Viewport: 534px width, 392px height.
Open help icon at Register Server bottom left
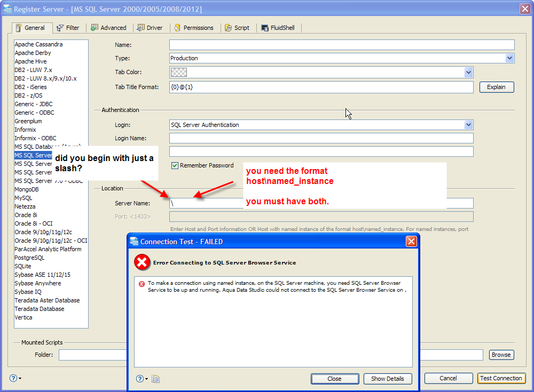pyautogui.click(x=13, y=378)
